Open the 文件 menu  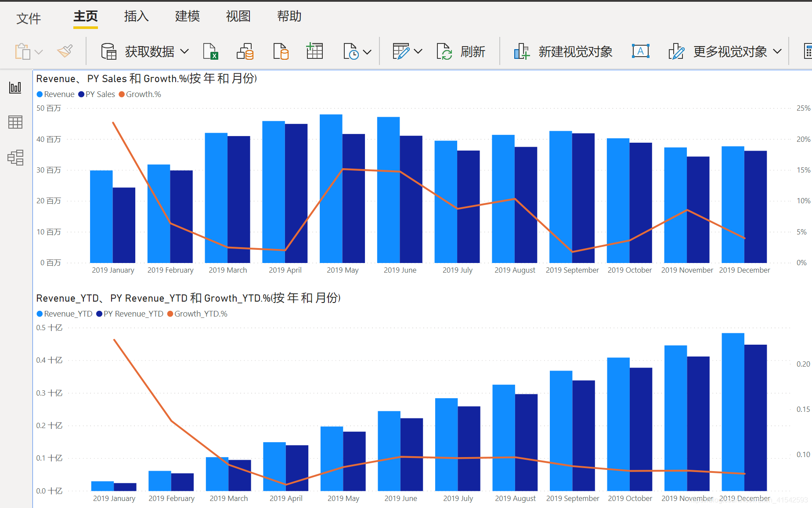coord(29,18)
